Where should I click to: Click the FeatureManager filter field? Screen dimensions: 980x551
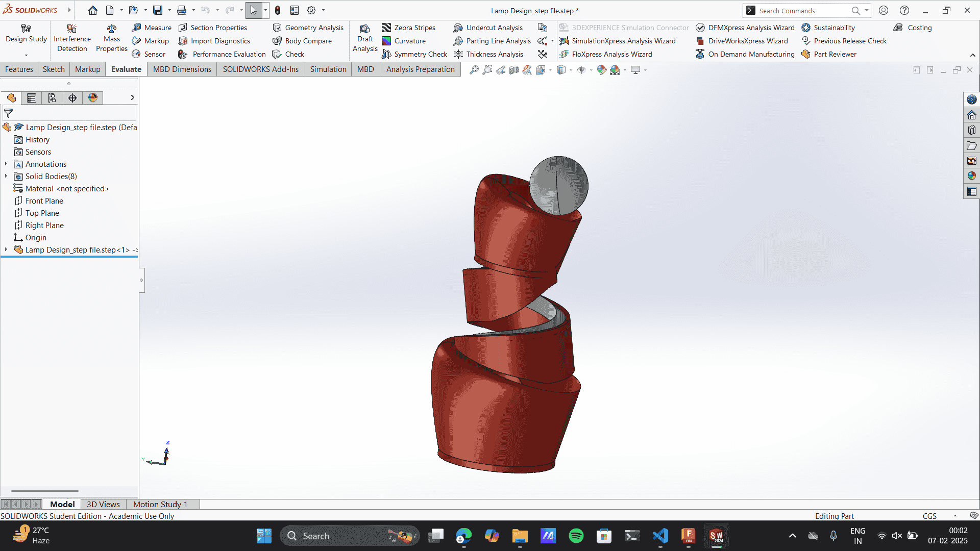70,113
